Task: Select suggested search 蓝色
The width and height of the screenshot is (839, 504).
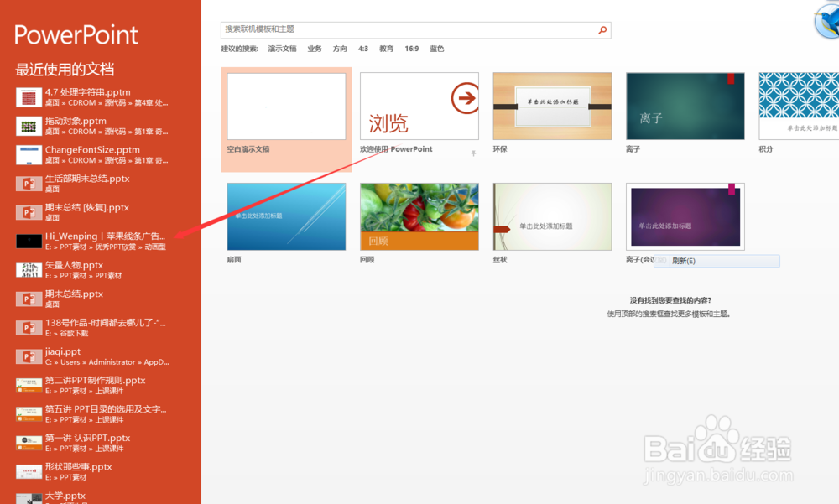Action: coord(436,49)
